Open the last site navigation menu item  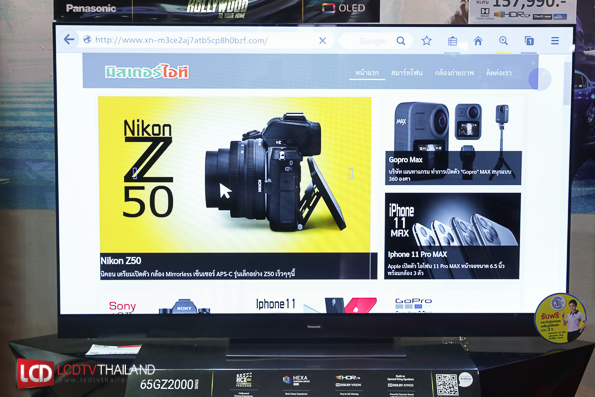[499, 72]
